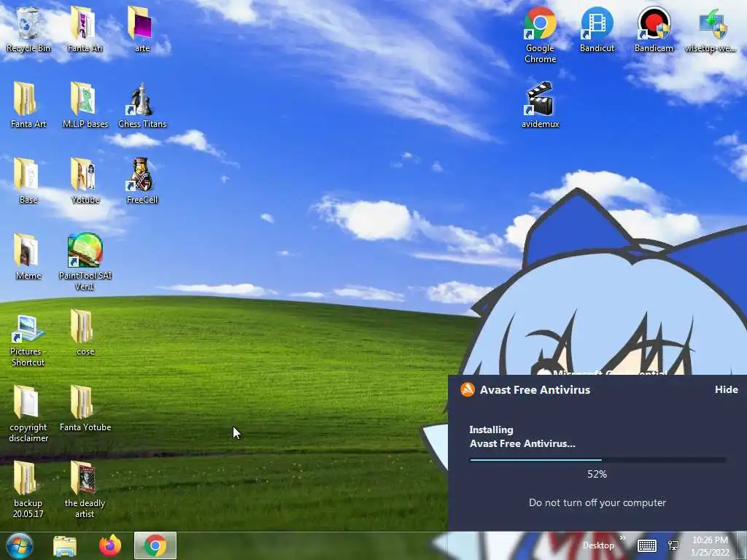Click the 52% progress text
Screen dimensions: 747x560
tap(597, 474)
